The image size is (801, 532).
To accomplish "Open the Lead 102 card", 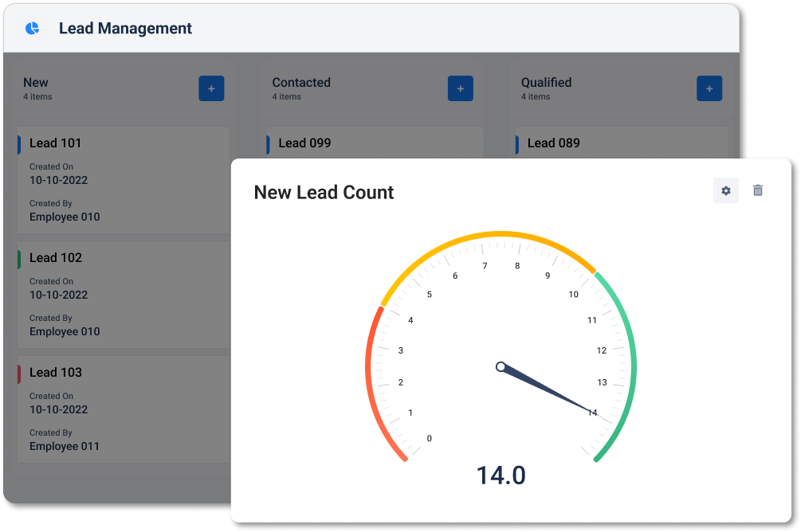I will tap(124, 294).
